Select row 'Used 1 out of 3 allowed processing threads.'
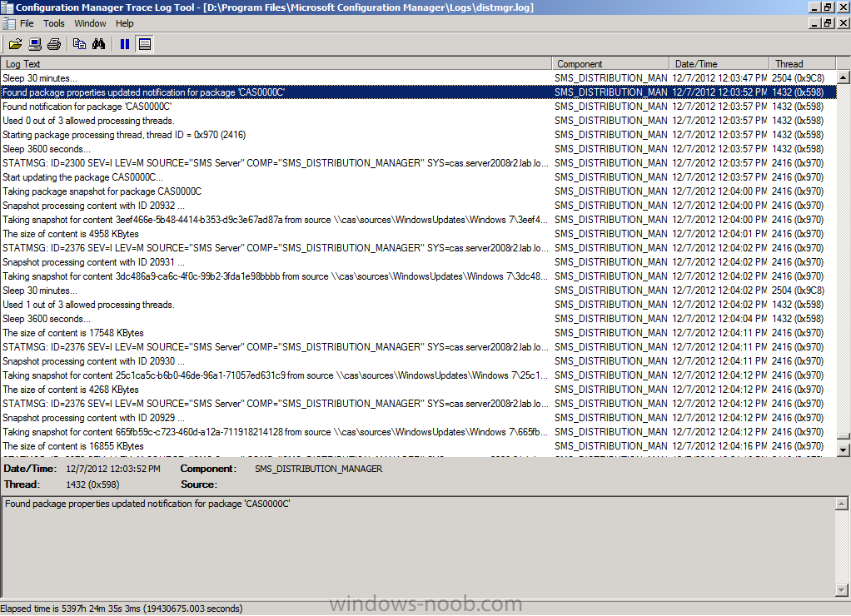Image resolution: width=851 pixels, height=616 pixels. tap(419, 305)
